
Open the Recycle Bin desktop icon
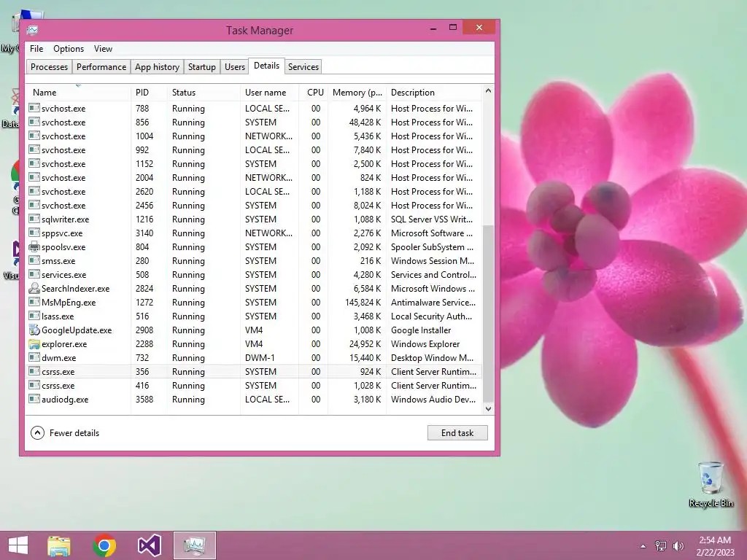(x=711, y=484)
